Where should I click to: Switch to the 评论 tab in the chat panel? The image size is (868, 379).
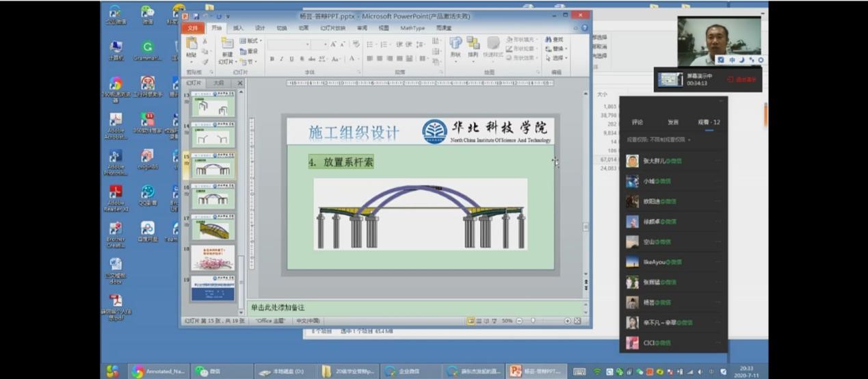coord(637,122)
